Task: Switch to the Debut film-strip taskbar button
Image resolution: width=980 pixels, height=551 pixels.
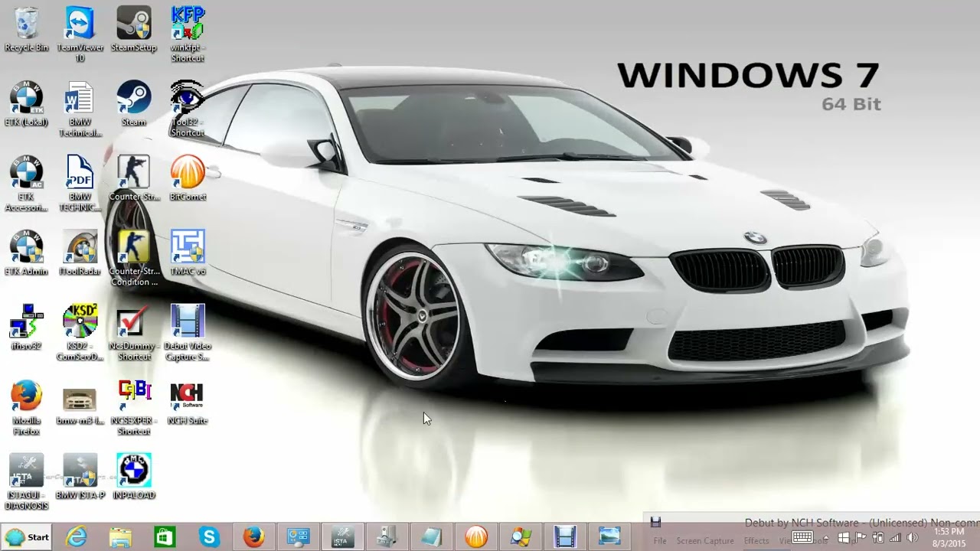Action: [565, 537]
